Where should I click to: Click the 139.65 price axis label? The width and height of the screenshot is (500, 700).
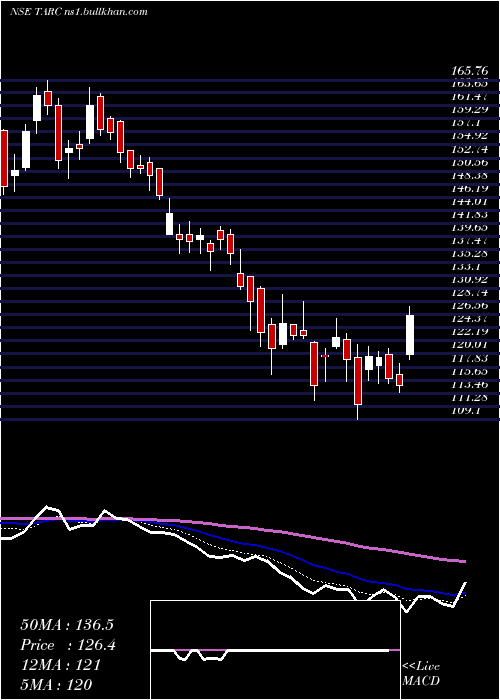[x=470, y=227]
